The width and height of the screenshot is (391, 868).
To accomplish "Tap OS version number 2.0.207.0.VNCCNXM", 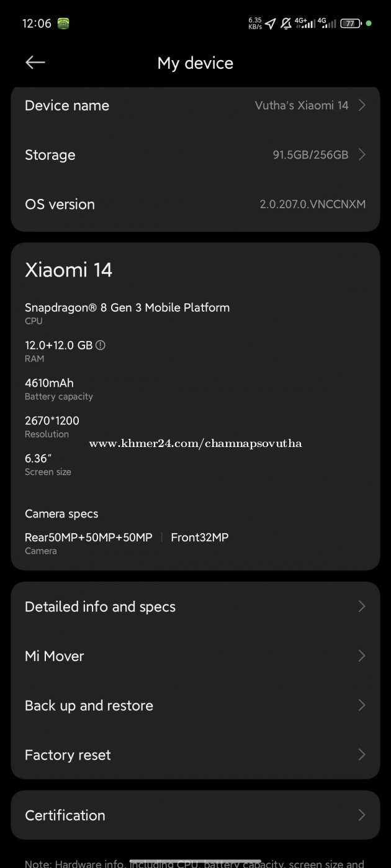I will [x=312, y=204].
